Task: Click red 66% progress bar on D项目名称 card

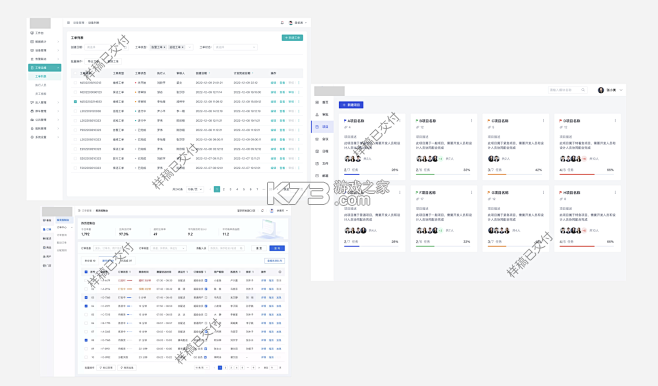Action: pos(577,174)
